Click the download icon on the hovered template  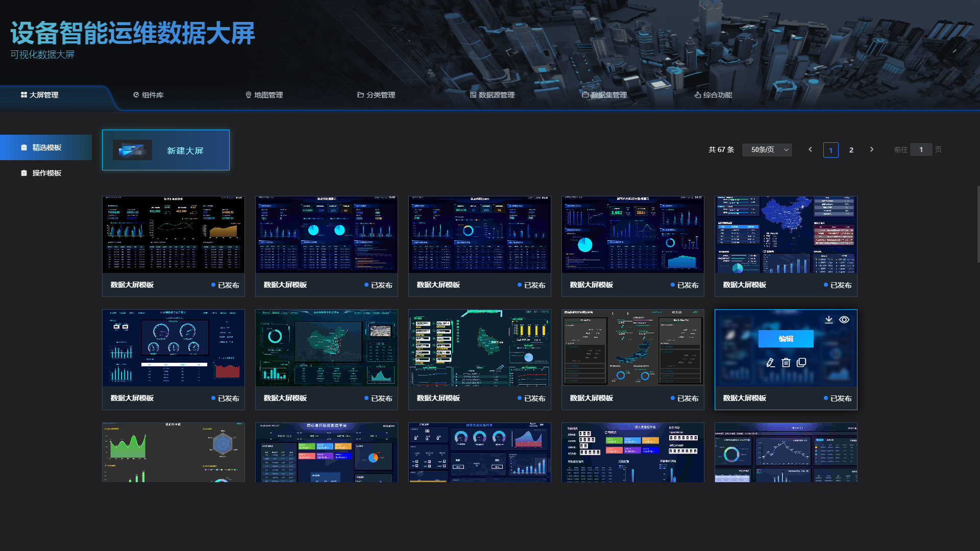[x=829, y=319]
